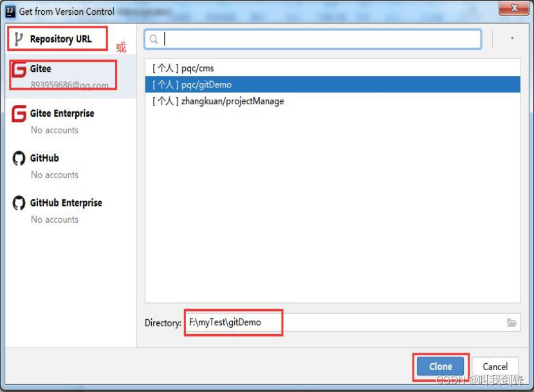Select the Repository URL option
This screenshot has height=392, width=534.
(x=71, y=39)
